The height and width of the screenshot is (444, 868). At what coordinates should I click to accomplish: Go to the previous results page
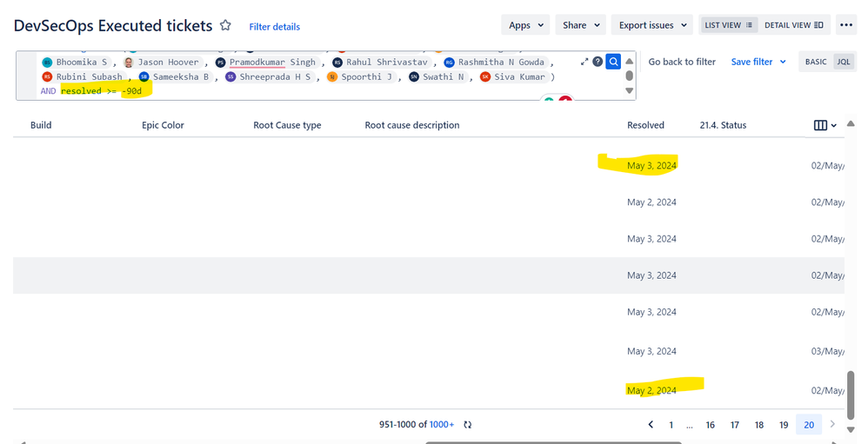coord(651,425)
